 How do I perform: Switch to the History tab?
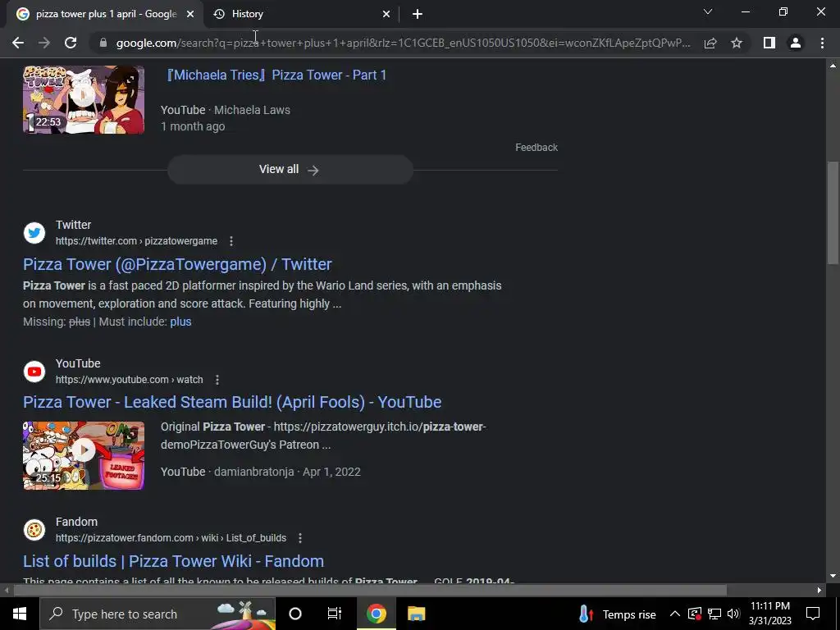click(x=300, y=14)
